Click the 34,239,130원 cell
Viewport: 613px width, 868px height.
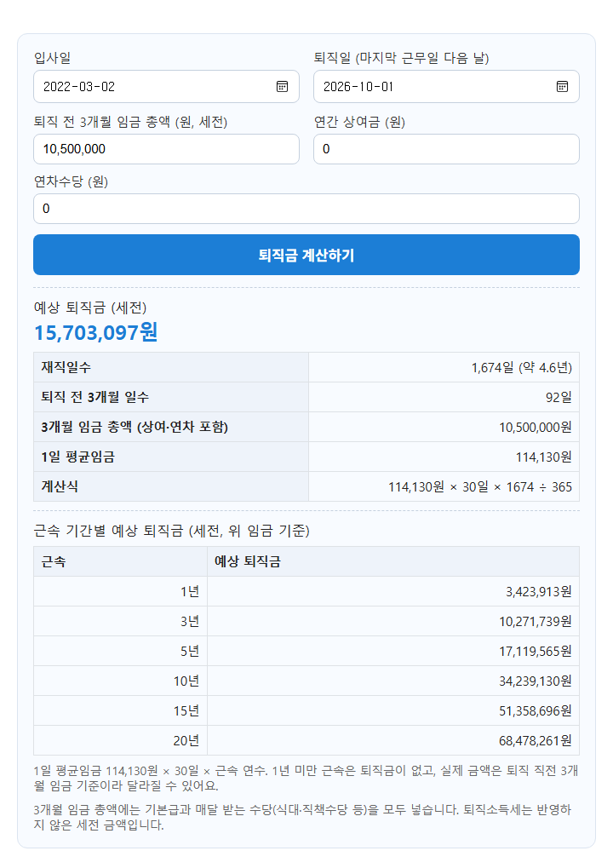(392, 681)
